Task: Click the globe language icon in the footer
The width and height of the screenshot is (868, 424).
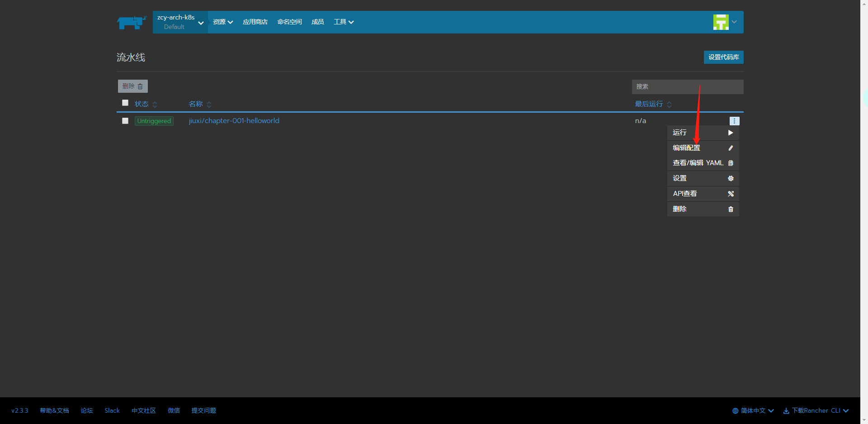Action: tap(735, 411)
